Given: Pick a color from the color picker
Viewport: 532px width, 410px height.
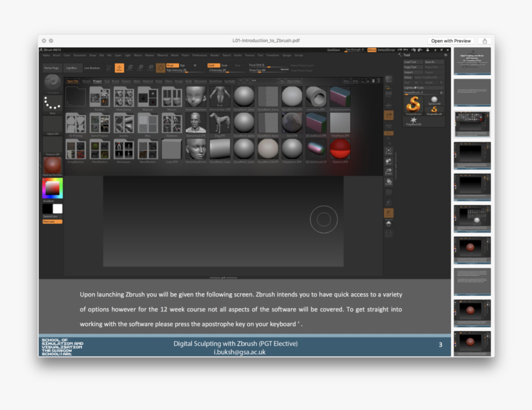Looking at the screenshot, I should pos(53,188).
